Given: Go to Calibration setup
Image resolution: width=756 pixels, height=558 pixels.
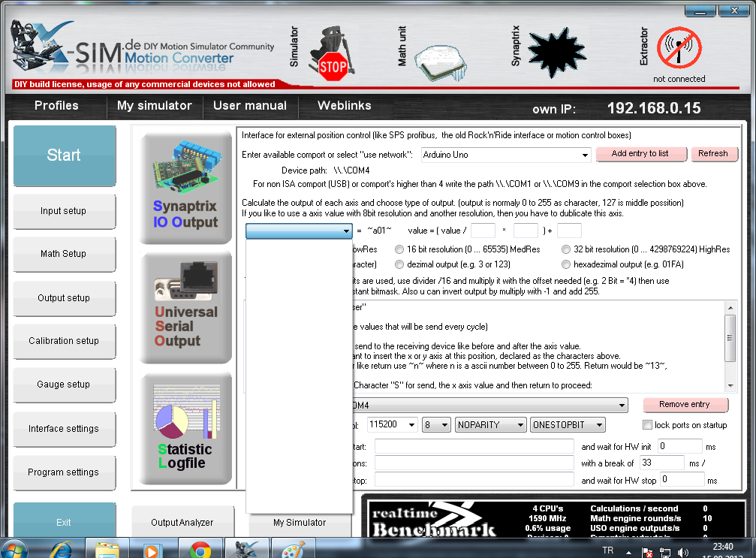Looking at the screenshot, I should pos(64,341).
